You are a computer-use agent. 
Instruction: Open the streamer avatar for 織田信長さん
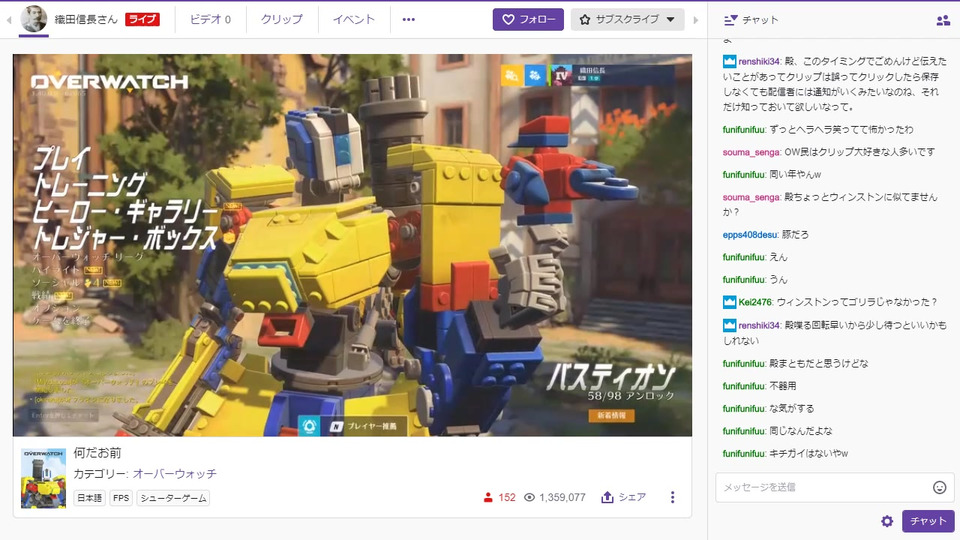34,19
